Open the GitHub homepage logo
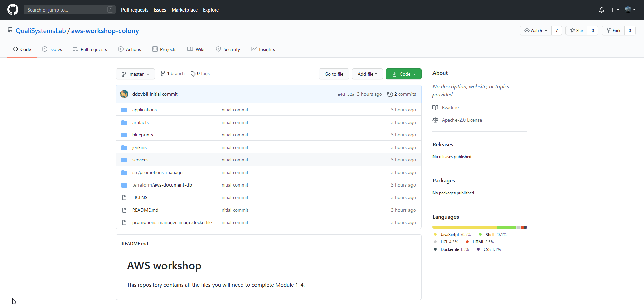 click(13, 9)
